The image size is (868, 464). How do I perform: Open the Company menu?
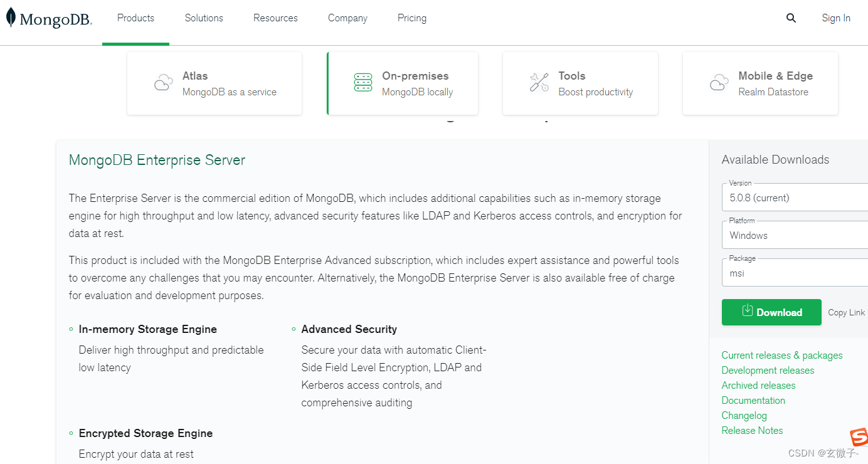coord(347,18)
